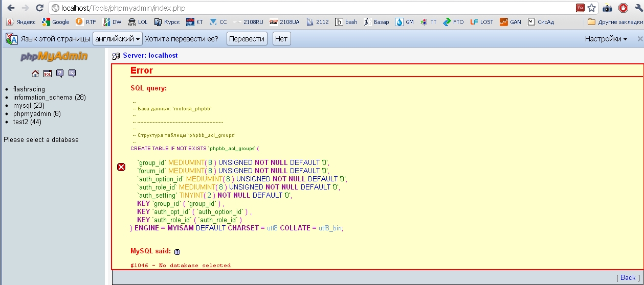Open the SQL query window icon
The width and height of the screenshot is (644, 285).
[x=48, y=74]
